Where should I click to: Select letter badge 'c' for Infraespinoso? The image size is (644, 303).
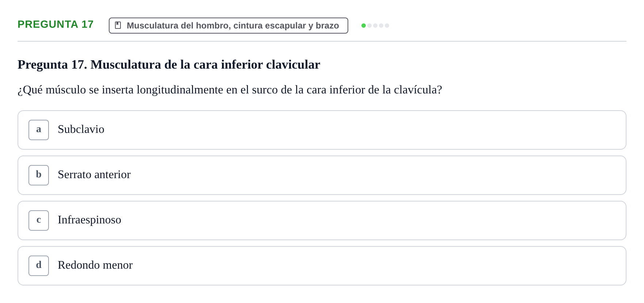tap(39, 220)
